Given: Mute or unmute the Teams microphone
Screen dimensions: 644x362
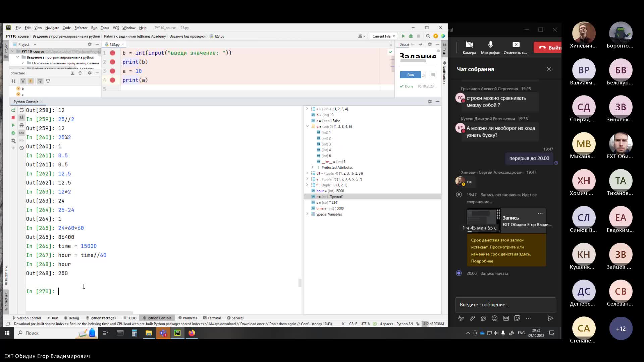Looking at the screenshot, I should click(490, 48).
